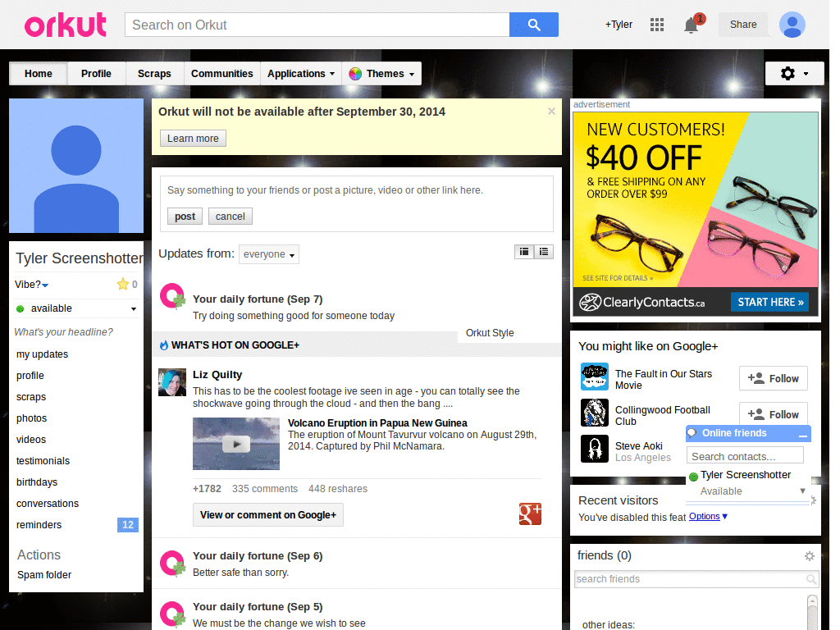Open photos in sidebar
The height and width of the screenshot is (630, 840).
(x=32, y=418)
